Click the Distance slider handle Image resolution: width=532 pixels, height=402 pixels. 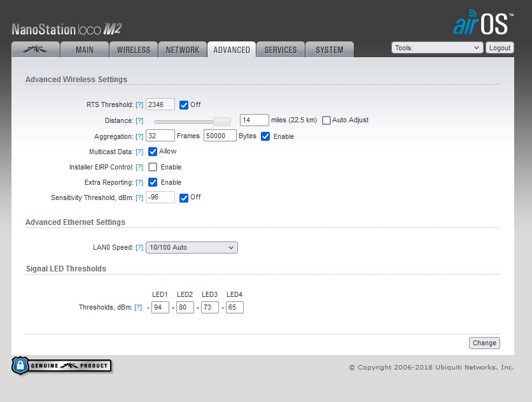(222, 121)
